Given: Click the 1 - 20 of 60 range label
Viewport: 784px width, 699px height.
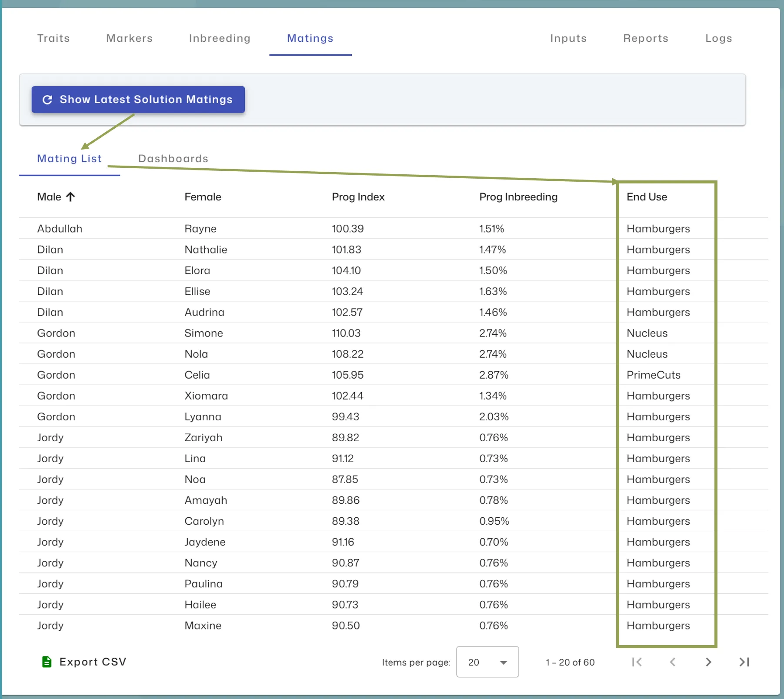Looking at the screenshot, I should point(570,662).
